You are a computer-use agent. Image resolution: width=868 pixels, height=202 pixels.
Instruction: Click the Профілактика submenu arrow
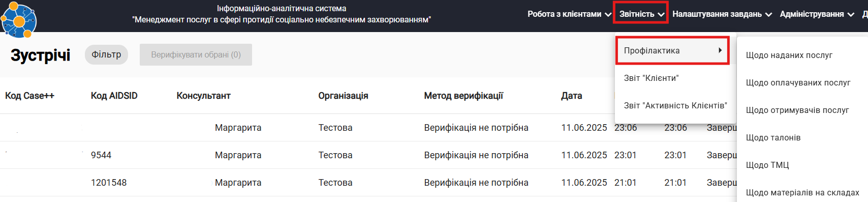tap(720, 50)
